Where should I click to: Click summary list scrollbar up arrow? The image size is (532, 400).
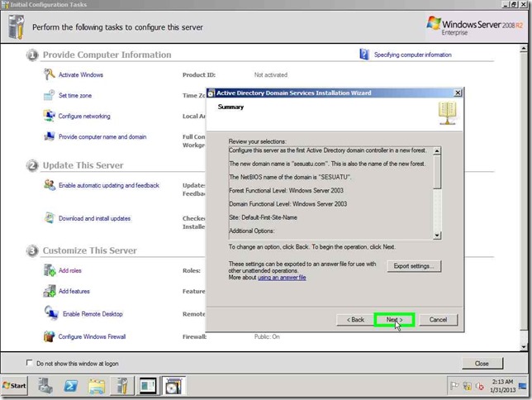(x=437, y=150)
